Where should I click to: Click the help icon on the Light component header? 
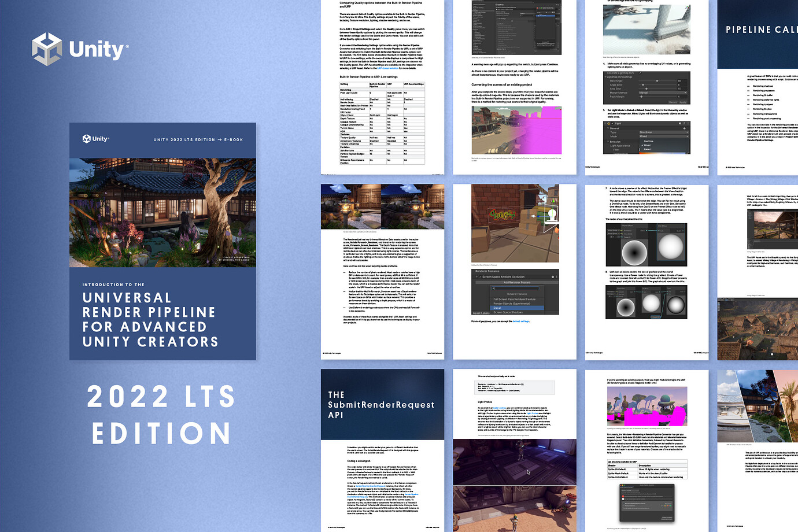click(680, 123)
